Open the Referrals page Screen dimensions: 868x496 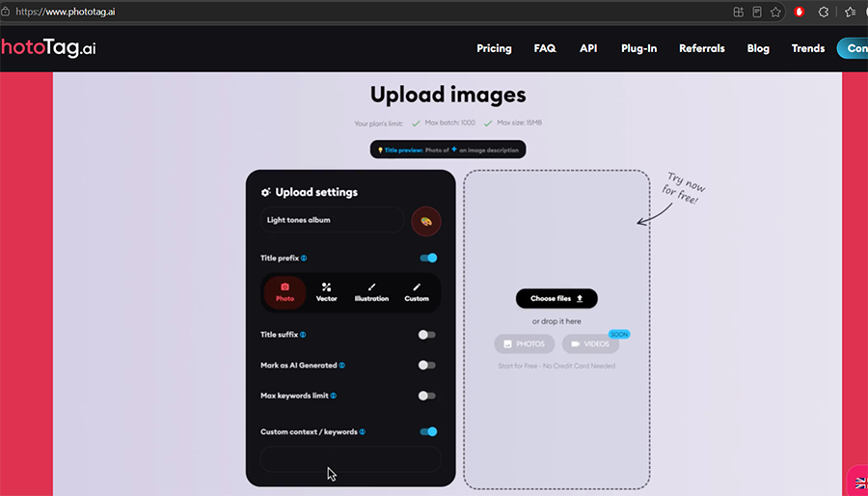pos(702,48)
